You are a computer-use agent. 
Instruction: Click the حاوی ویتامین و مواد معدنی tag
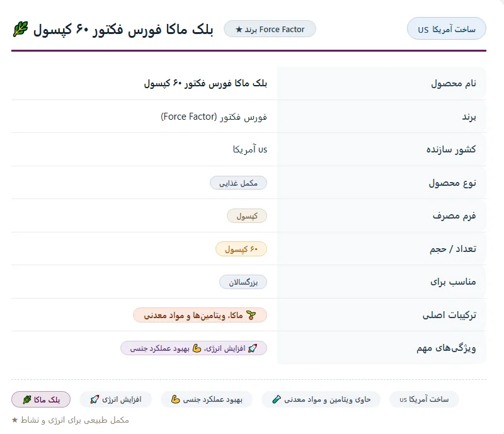[x=321, y=399]
